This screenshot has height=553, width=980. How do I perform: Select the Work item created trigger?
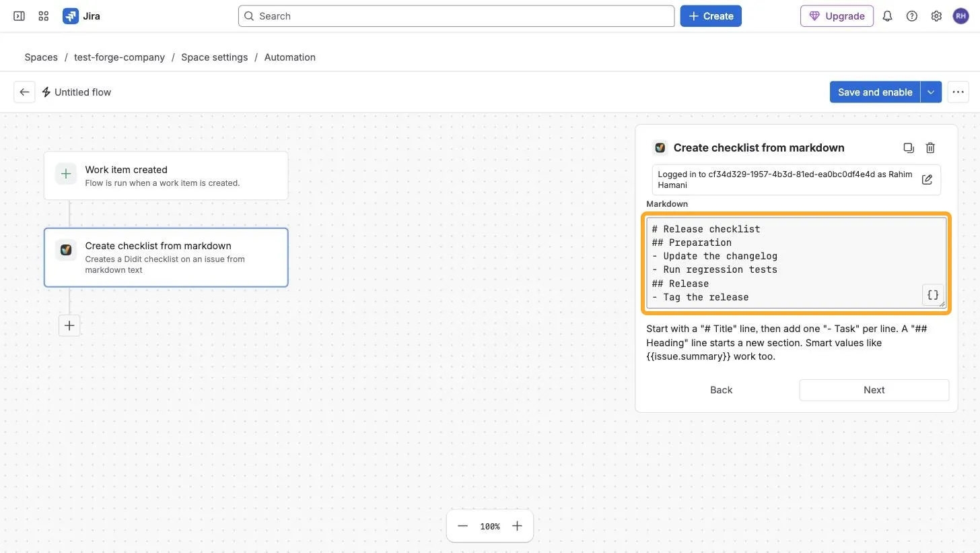pos(166,176)
